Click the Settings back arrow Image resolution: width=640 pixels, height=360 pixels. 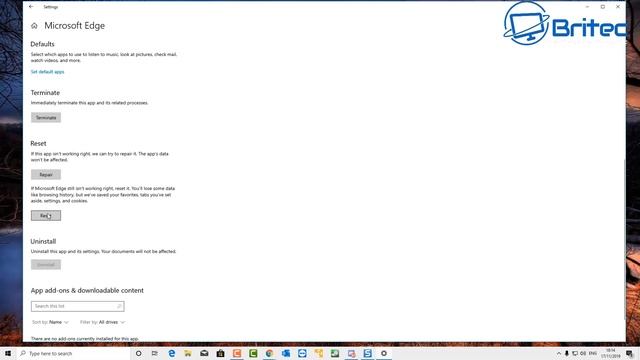[x=31, y=7]
